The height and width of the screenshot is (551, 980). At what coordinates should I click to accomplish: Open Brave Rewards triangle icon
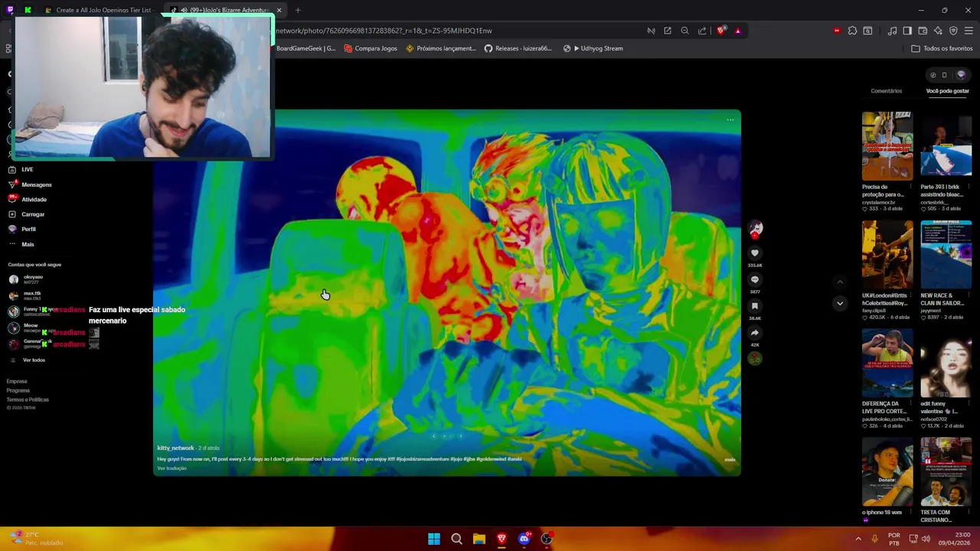(x=737, y=31)
